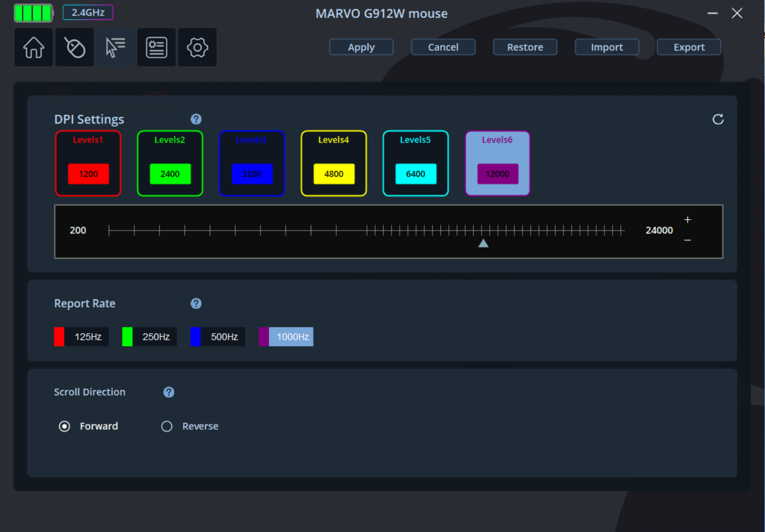Select the Levels1 DPI preset
This screenshot has height=532, width=765.
click(88, 163)
